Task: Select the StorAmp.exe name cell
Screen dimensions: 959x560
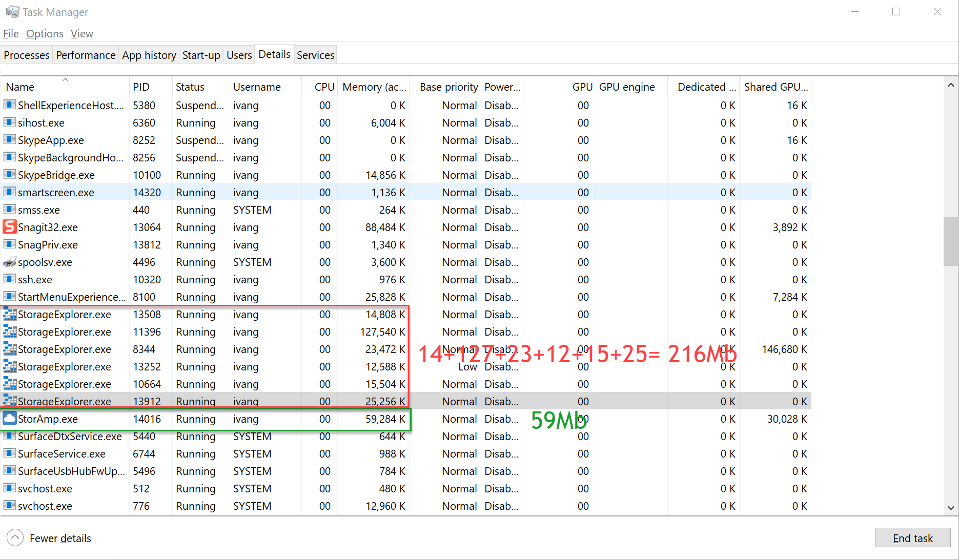Action: coord(48,419)
